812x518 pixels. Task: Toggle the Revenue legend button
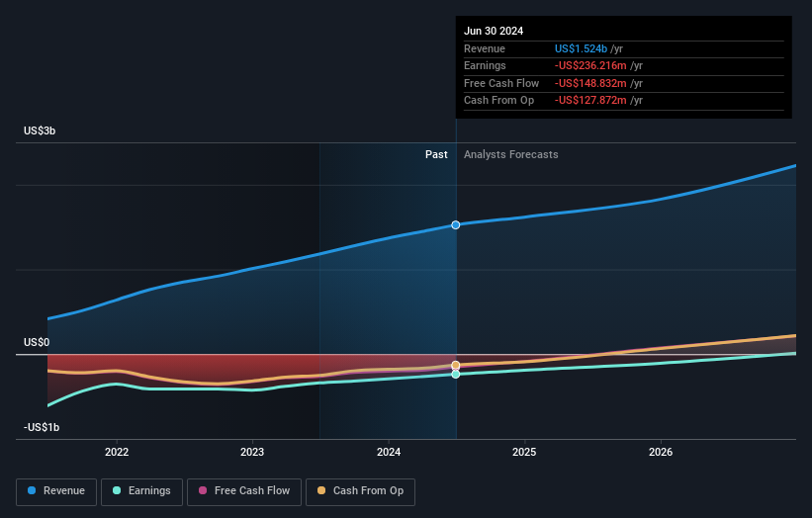pyautogui.click(x=56, y=491)
